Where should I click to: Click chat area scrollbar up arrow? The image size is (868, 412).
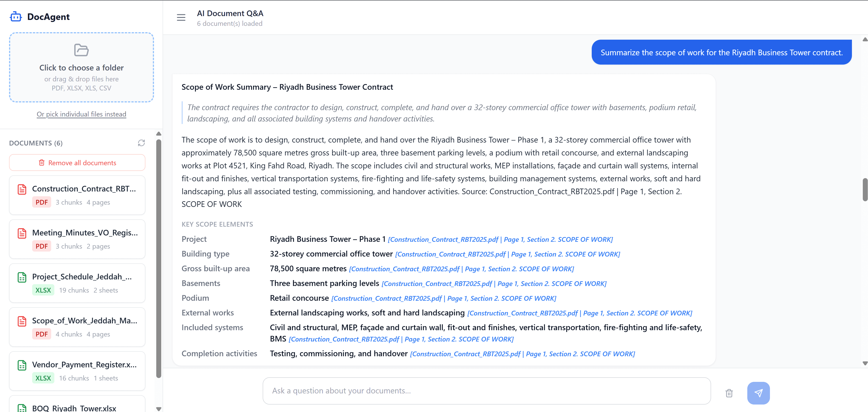[865, 39]
